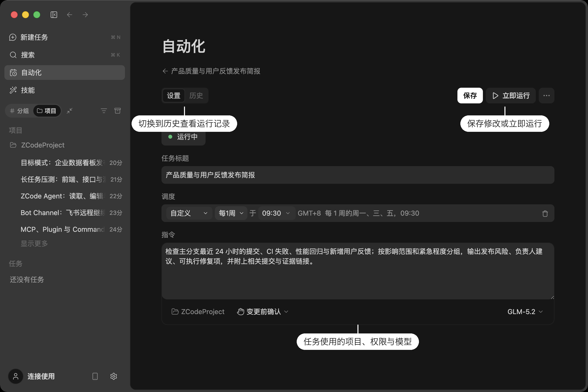Click the ZCodeProject project selector below instructions
The height and width of the screenshot is (392, 588).
[x=198, y=312]
